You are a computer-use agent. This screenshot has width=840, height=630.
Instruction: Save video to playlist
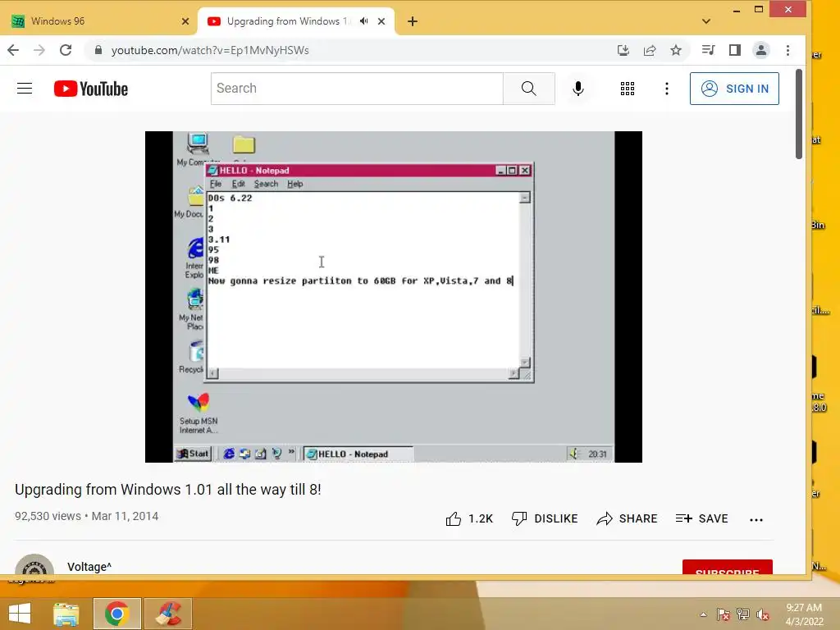702,518
